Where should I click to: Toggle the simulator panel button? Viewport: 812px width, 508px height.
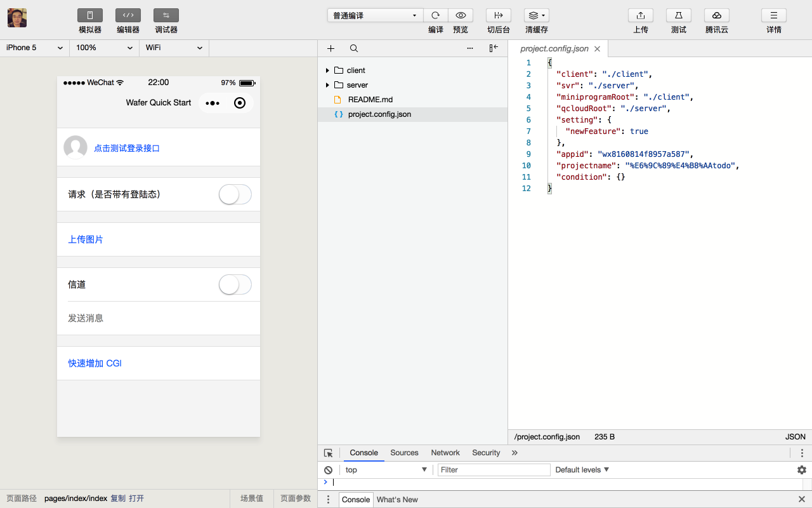(90, 15)
